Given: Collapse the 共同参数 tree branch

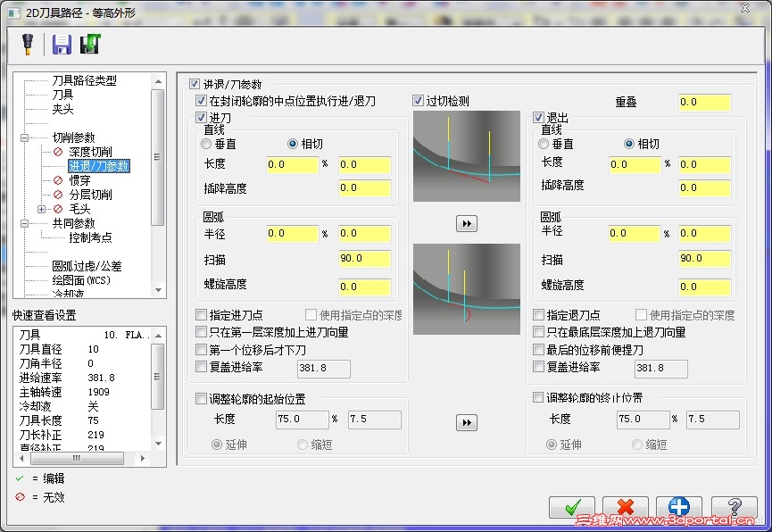Looking at the screenshot, I should tap(26, 223).
